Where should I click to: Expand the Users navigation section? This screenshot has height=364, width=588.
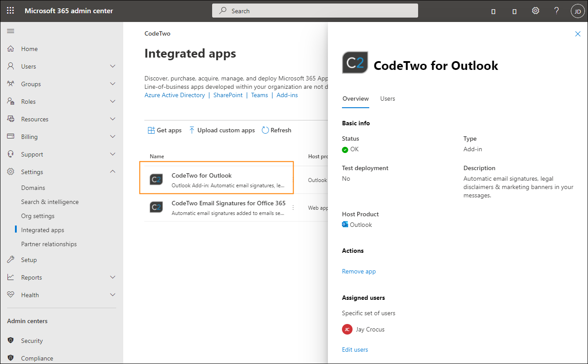[x=113, y=66]
